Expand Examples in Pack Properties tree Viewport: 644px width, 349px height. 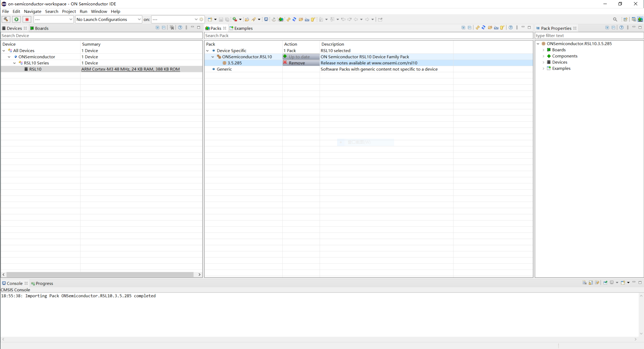(x=543, y=68)
